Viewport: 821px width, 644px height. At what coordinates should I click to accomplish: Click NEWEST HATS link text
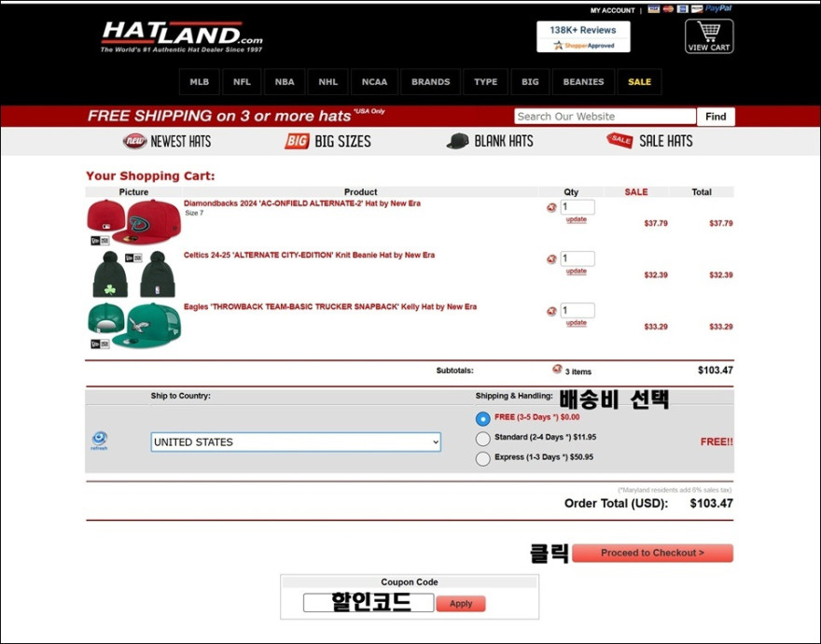pos(181,142)
